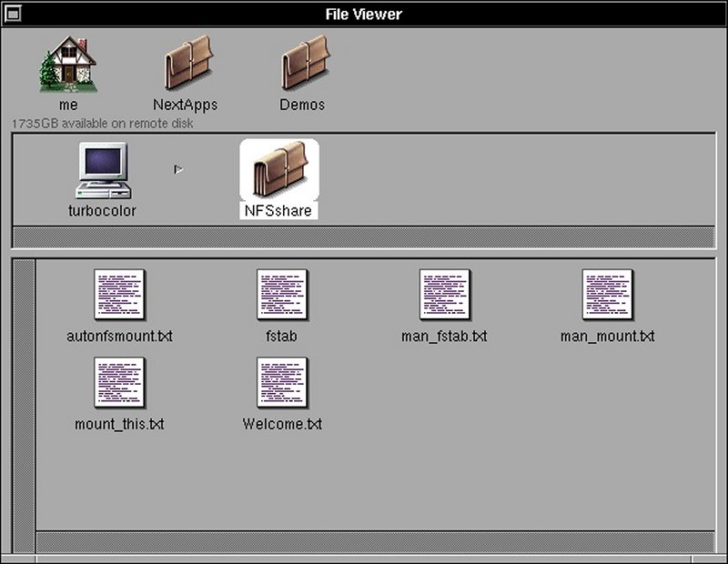Select the autonfsmount.txt file icon
The width and height of the screenshot is (728, 564).
[x=120, y=296]
